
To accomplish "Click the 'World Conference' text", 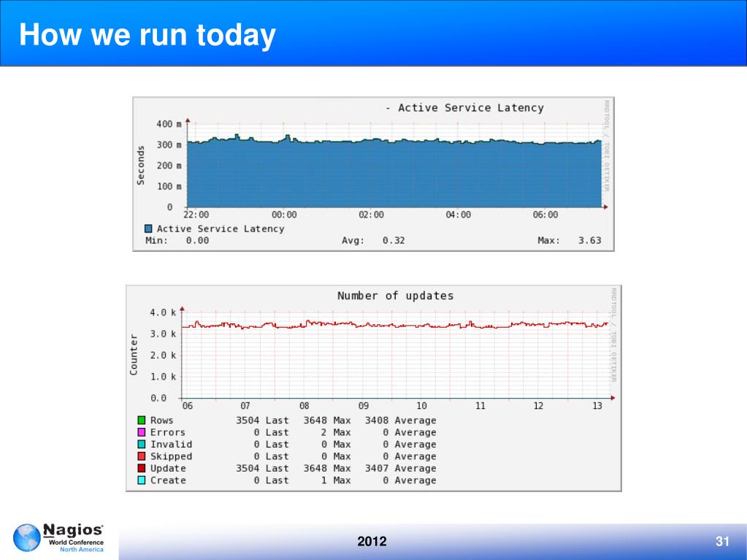I will (76, 542).
